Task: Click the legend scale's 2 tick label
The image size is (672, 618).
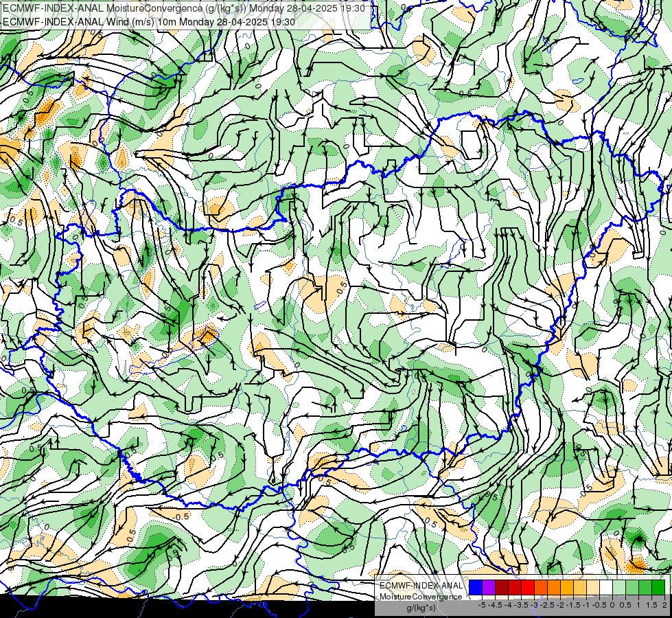Action: [664, 605]
